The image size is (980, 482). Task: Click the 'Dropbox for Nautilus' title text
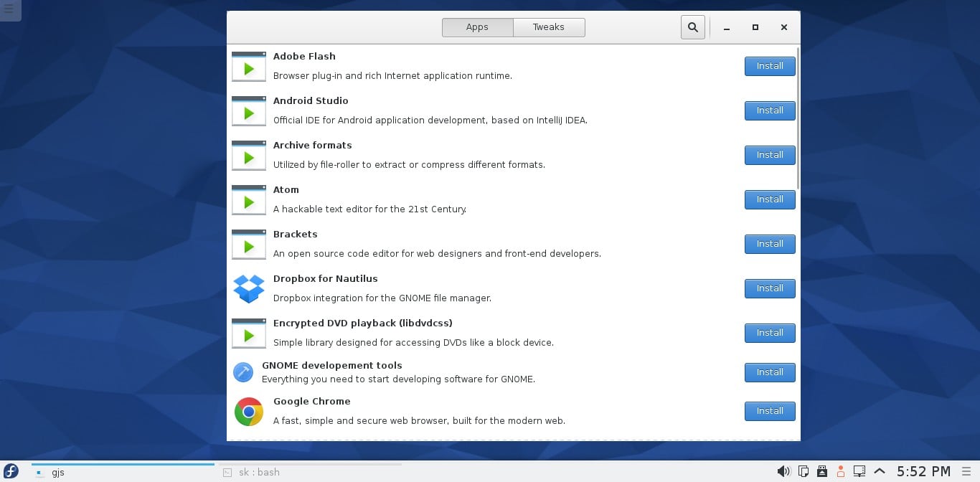(325, 278)
